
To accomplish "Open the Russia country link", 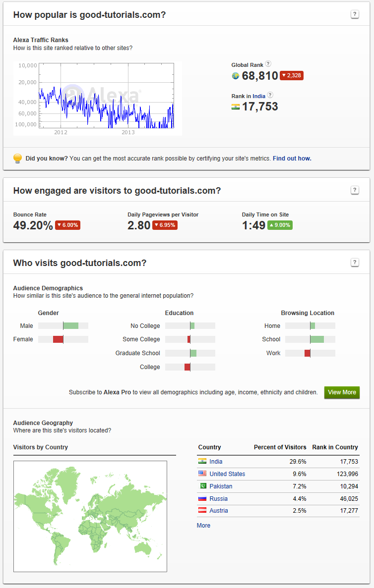I will (x=219, y=498).
